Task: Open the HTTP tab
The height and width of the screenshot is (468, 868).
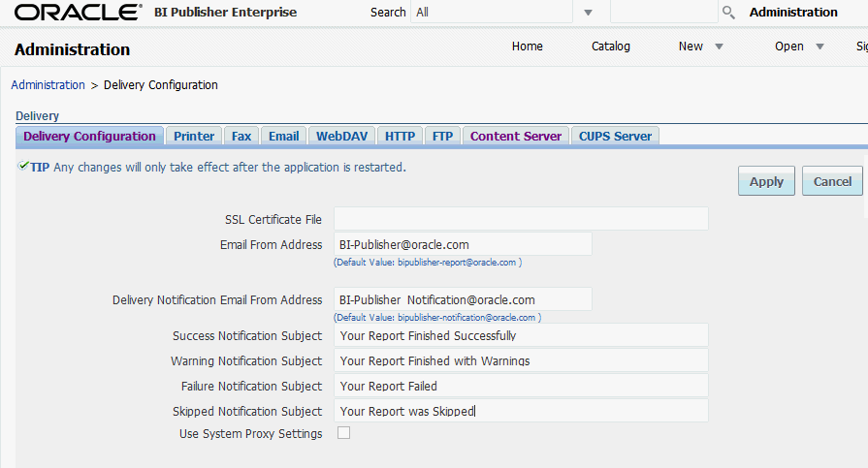Action: point(401,136)
